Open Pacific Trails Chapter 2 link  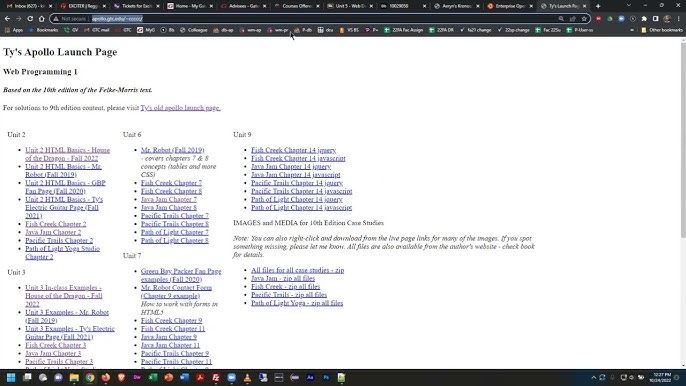(x=59, y=240)
